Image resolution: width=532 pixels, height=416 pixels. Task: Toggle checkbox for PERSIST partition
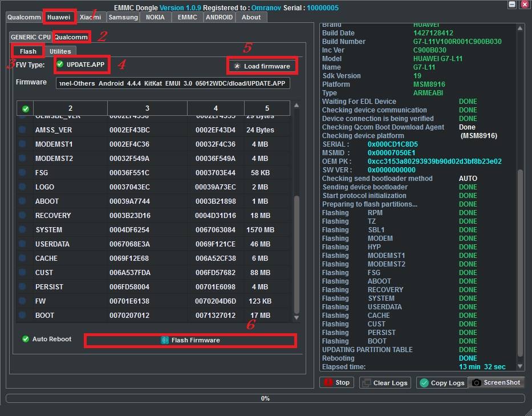point(22,286)
